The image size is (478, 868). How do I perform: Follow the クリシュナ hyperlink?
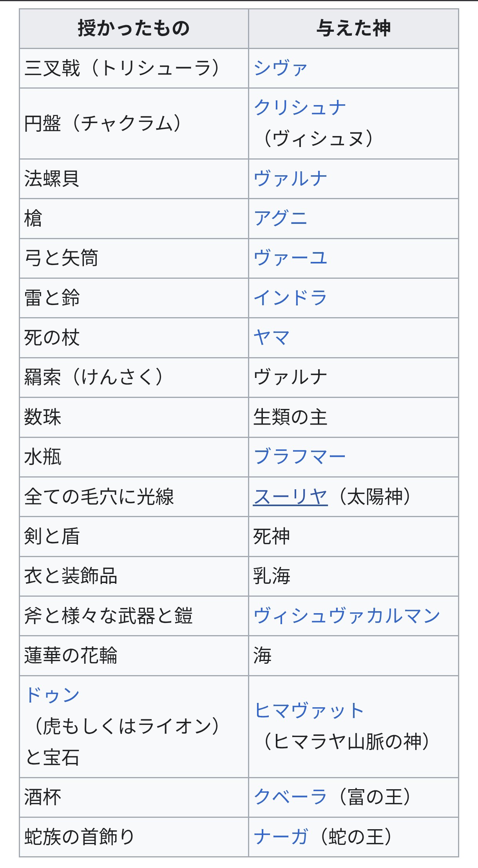point(300,107)
